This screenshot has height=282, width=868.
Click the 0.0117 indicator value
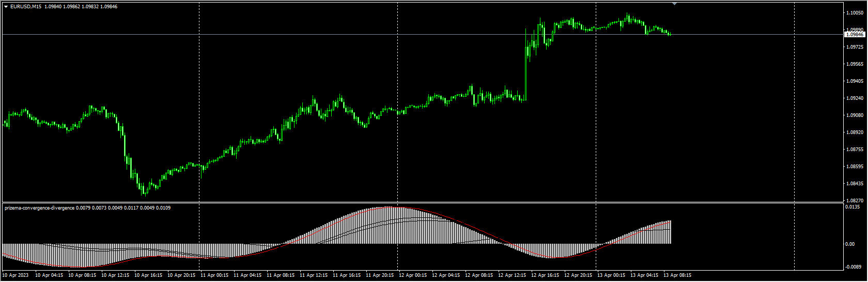pyautogui.click(x=131, y=208)
